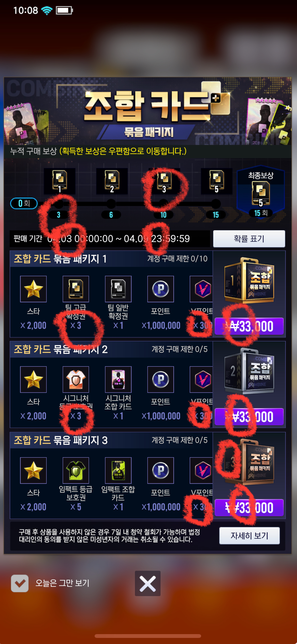Close the popup with the X button
This screenshot has width=297, height=644.
coord(148,583)
